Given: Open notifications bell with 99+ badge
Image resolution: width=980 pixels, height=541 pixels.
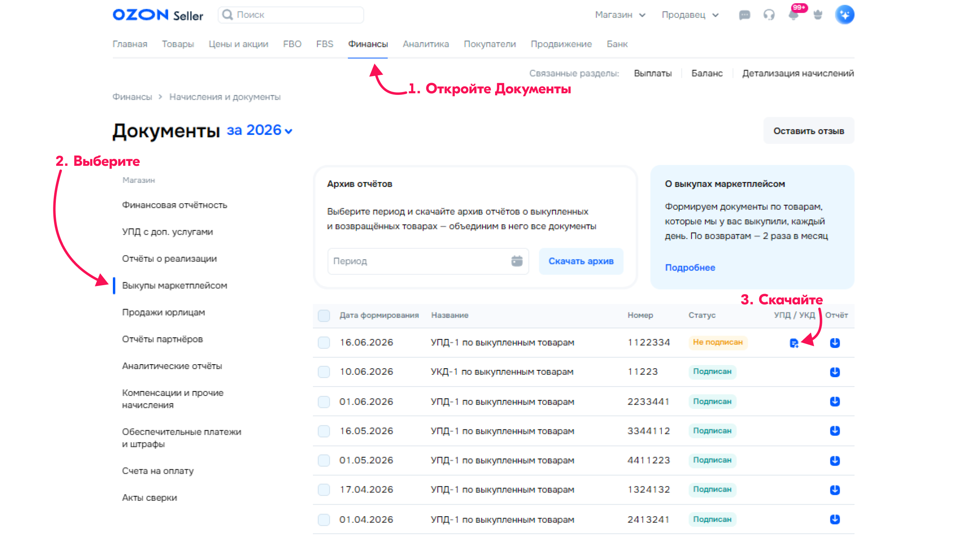Looking at the screenshot, I should 794,15.
